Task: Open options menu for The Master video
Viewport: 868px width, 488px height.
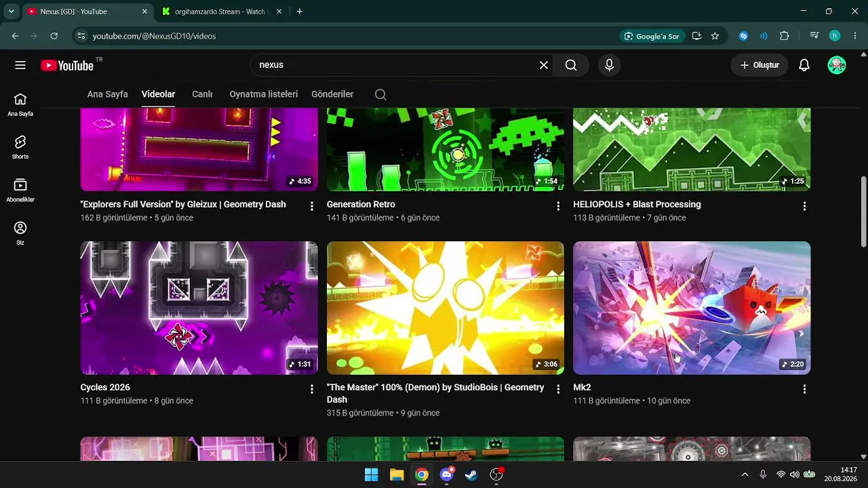Action: point(558,389)
